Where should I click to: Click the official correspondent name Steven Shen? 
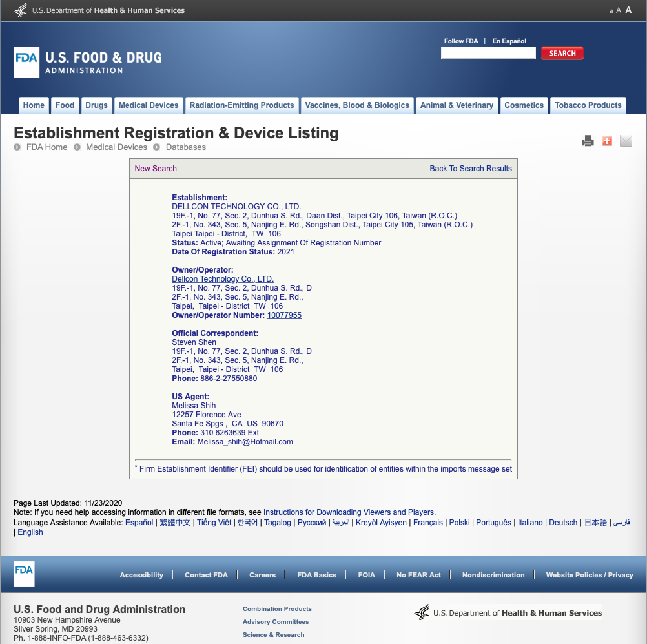pos(194,342)
